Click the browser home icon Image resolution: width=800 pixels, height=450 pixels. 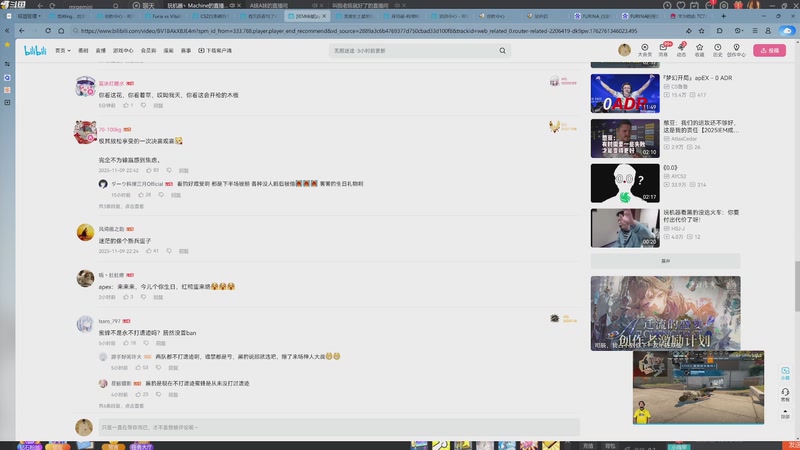[x=61, y=31]
